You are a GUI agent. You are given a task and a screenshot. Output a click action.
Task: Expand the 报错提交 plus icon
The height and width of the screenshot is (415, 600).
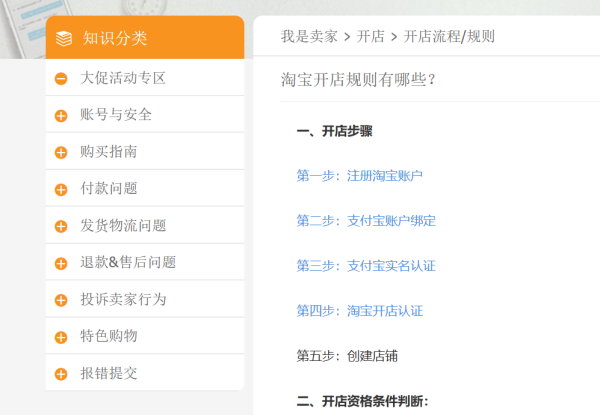click(x=61, y=374)
